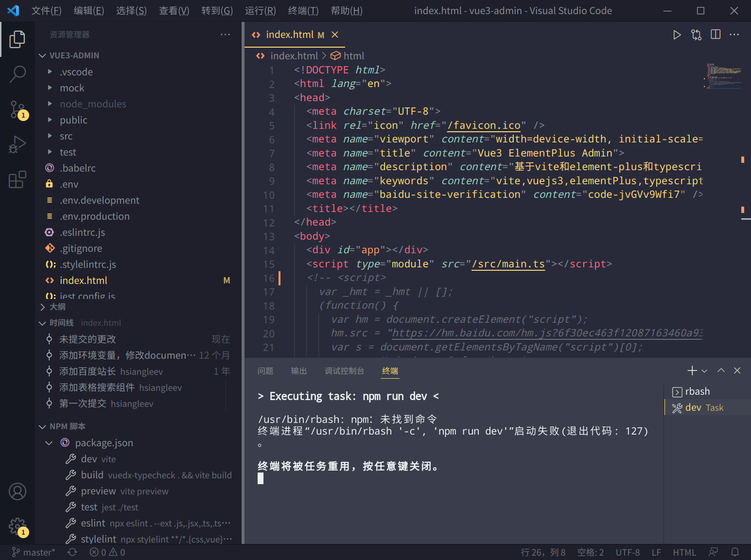
Task: Click the html breadcrumb symbol
Action: tap(348, 56)
